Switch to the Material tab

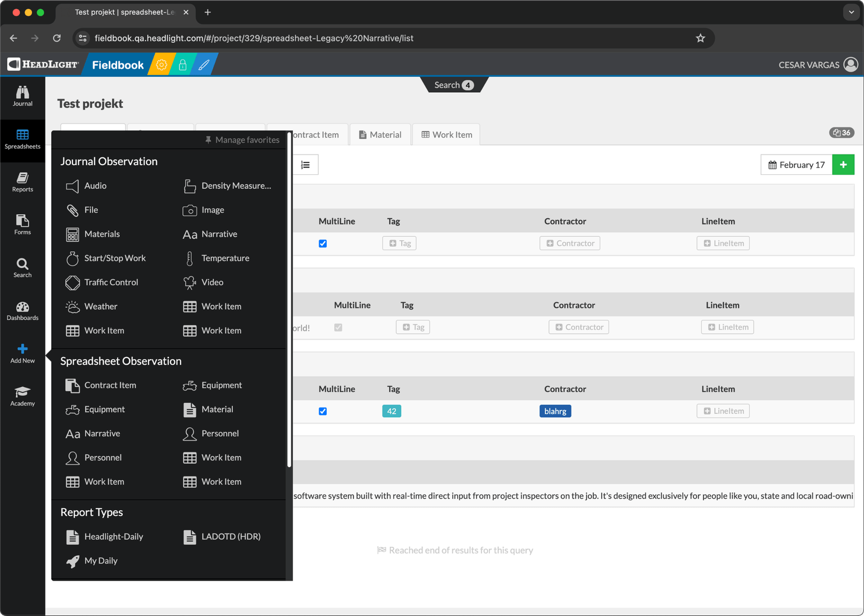point(380,135)
